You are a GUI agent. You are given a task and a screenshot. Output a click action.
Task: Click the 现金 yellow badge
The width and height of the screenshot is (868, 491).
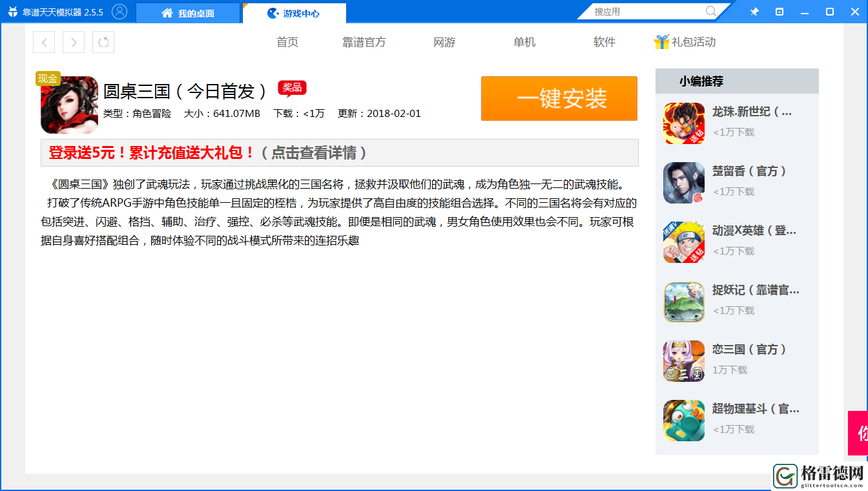pos(48,79)
